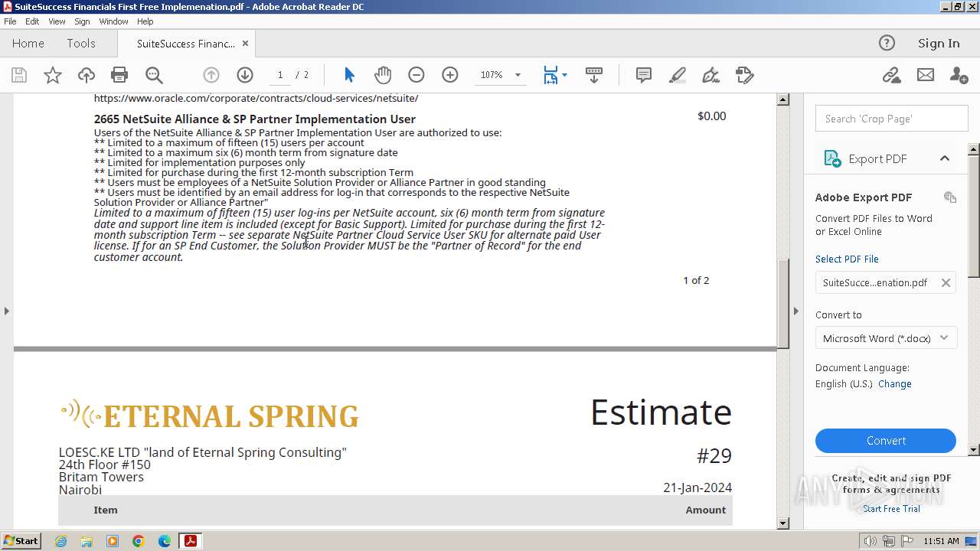
Task: Select the highlight text pen
Action: pyautogui.click(x=678, y=75)
